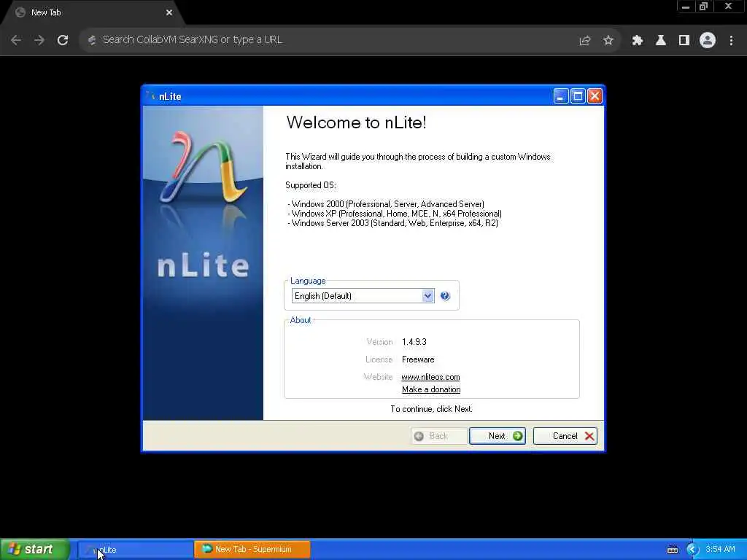Click the language help question mark icon

click(445, 296)
